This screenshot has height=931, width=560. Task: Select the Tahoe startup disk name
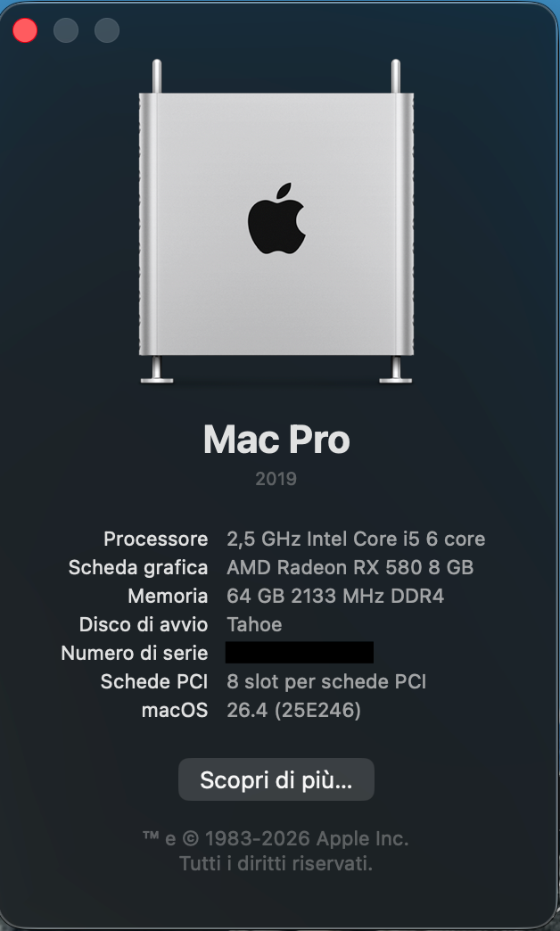(254, 624)
